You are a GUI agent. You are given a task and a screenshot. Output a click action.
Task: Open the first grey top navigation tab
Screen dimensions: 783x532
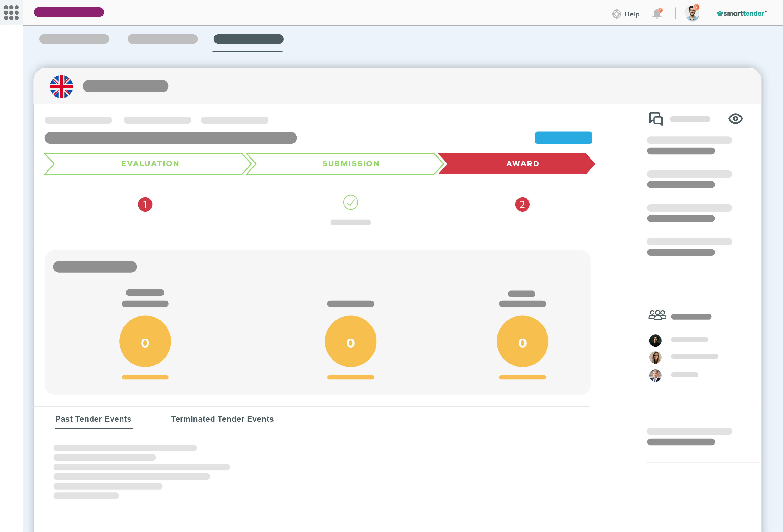click(x=74, y=39)
